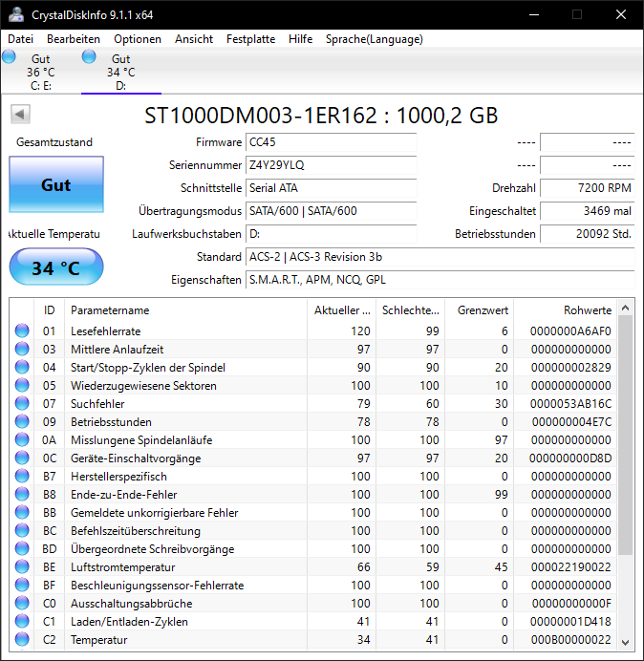
Task: Click the ID column header
Action: (x=49, y=310)
